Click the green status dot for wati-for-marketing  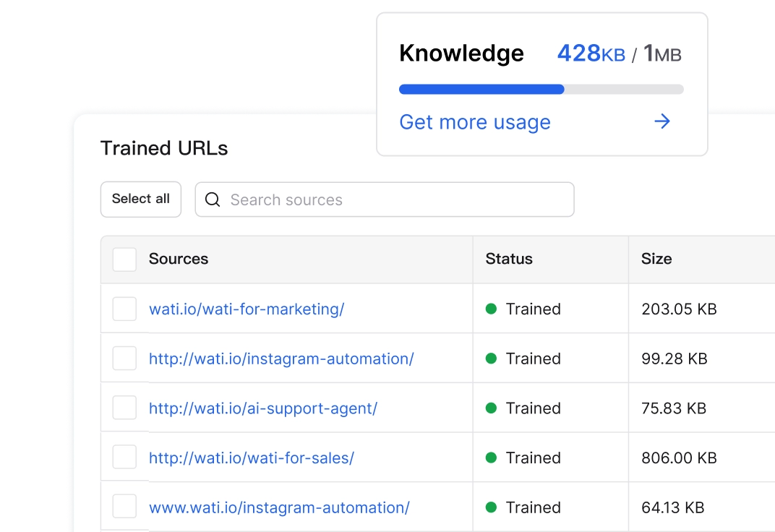click(492, 309)
